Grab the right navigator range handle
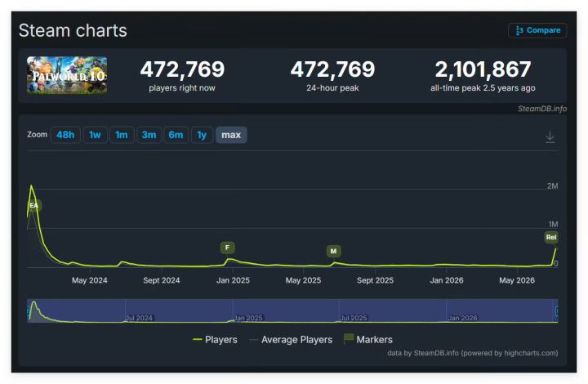Screen dimensions: 588x384 pyautogui.click(x=557, y=310)
